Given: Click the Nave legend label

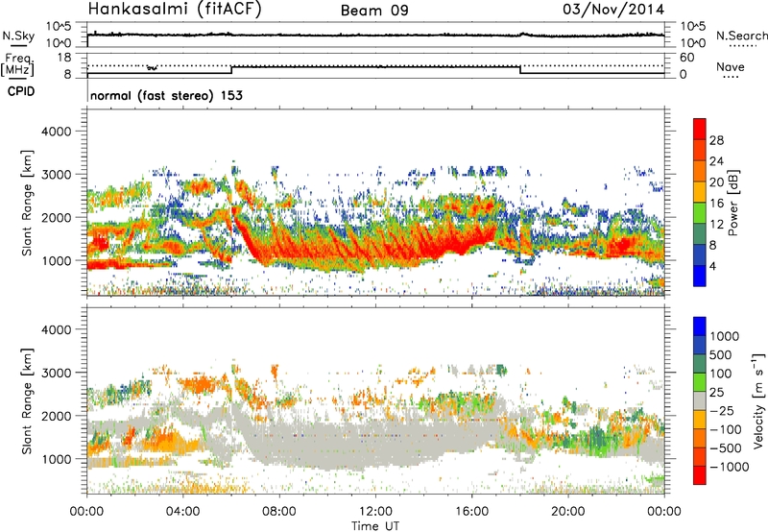Looking at the screenshot, I should coord(731,66).
